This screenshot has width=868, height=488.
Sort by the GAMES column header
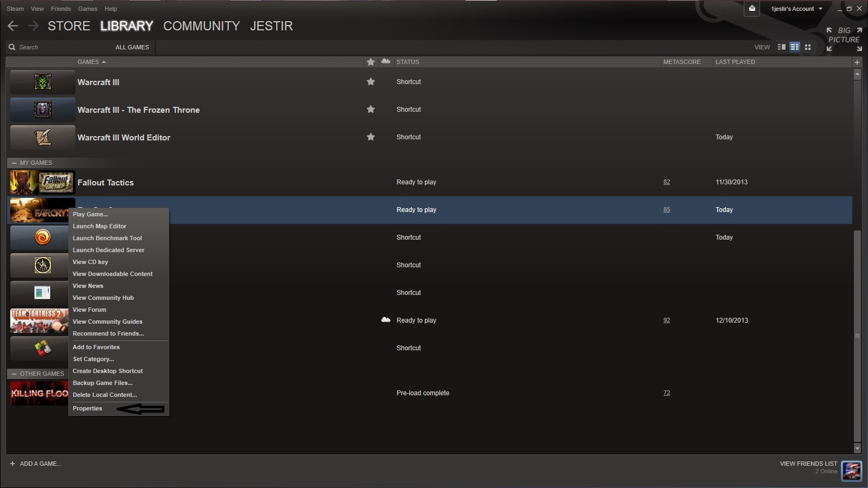[x=91, y=62]
